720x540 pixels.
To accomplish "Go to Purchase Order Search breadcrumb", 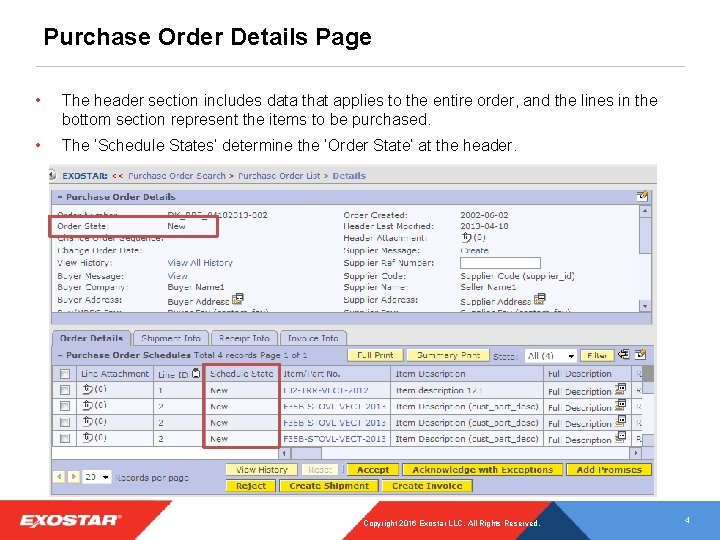I will point(177,176).
